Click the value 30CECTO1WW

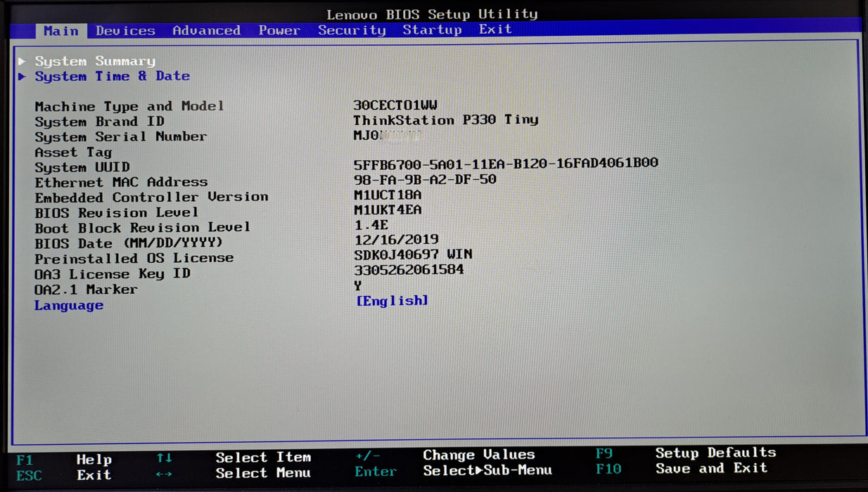[x=395, y=105]
